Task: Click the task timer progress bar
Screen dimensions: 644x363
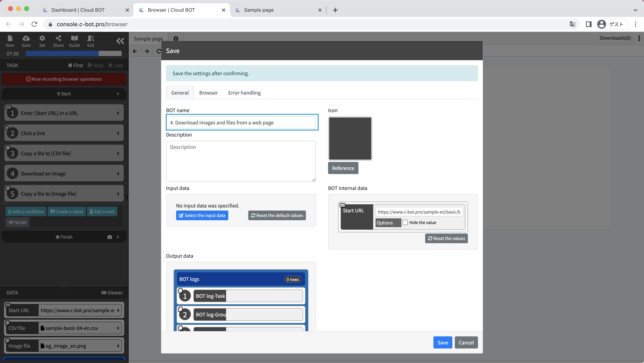Action: [x=74, y=53]
